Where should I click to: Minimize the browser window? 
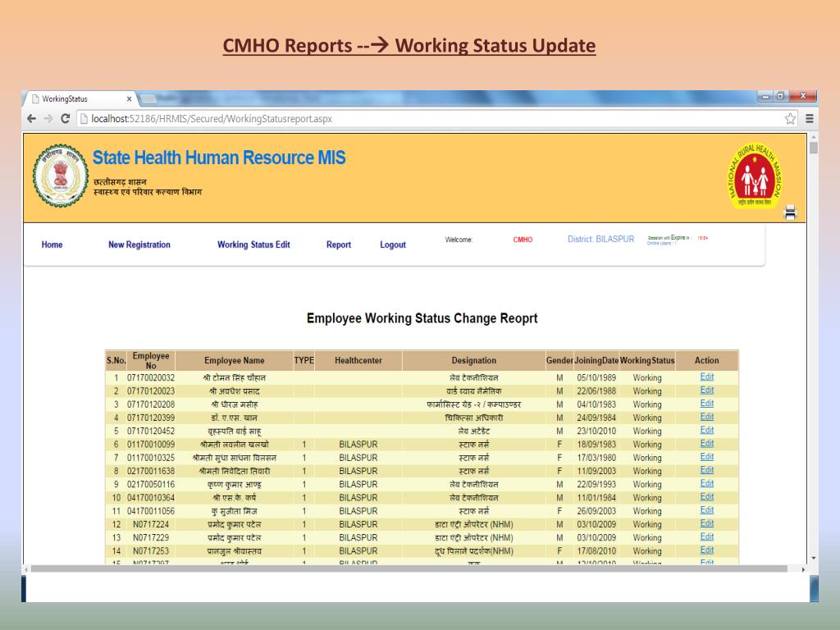(765, 97)
